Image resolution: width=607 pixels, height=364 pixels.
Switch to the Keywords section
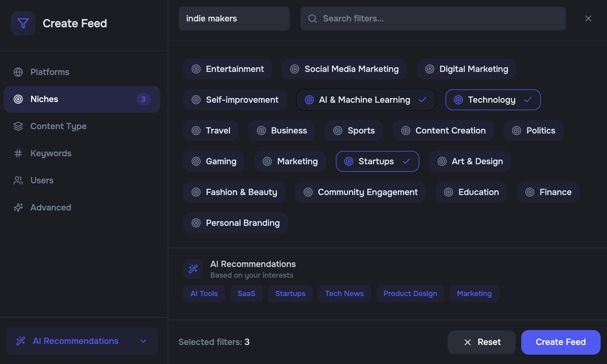pyautogui.click(x=51, y=153)
